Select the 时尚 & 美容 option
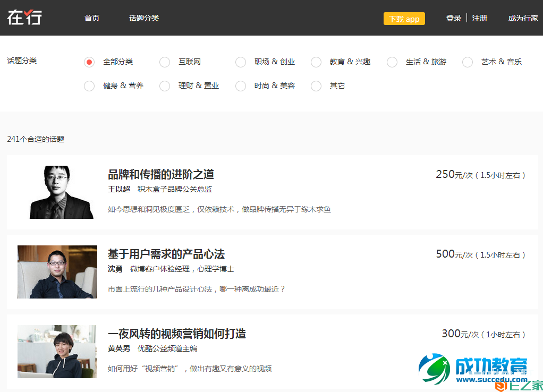The width and height of the screenshot is (543, 392). click(240, 86)
